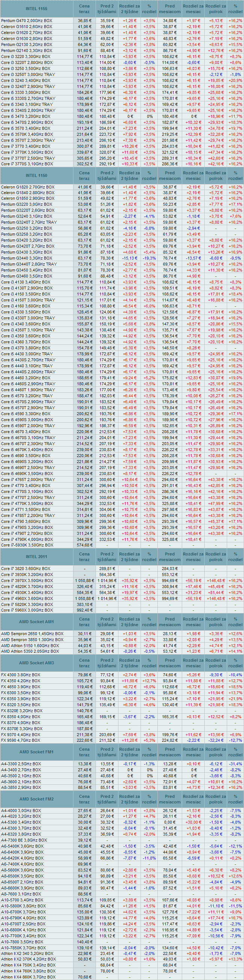The image size is (244, 980).
Task: Select Core i7 5960X 3.00GHz BOX entry
Action: [x=27, y=610]
